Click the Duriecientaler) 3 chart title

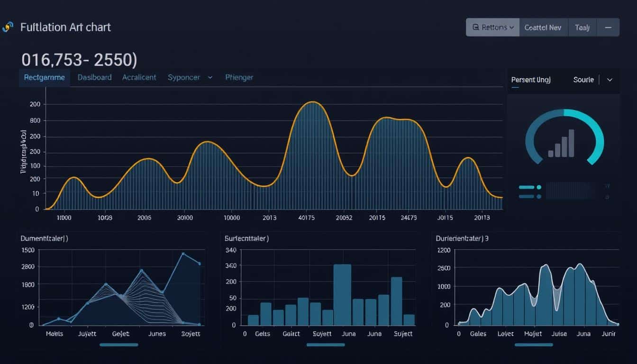[462, 238]
